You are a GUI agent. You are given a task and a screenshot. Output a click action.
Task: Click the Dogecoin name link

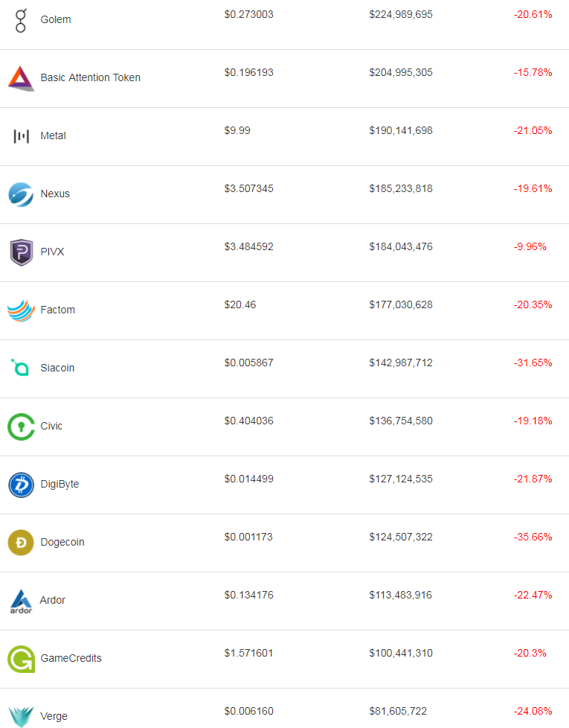[x=62, y=542]
